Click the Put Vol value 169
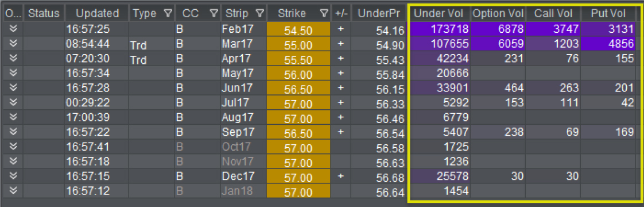Viewport: 644px width, 207px height. click(x=608, y=132)
